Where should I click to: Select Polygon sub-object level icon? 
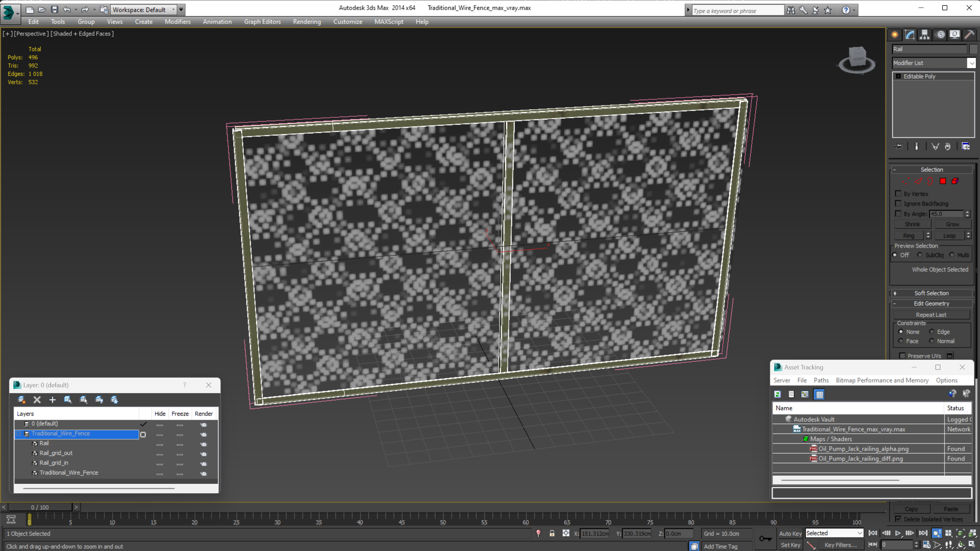943,181
